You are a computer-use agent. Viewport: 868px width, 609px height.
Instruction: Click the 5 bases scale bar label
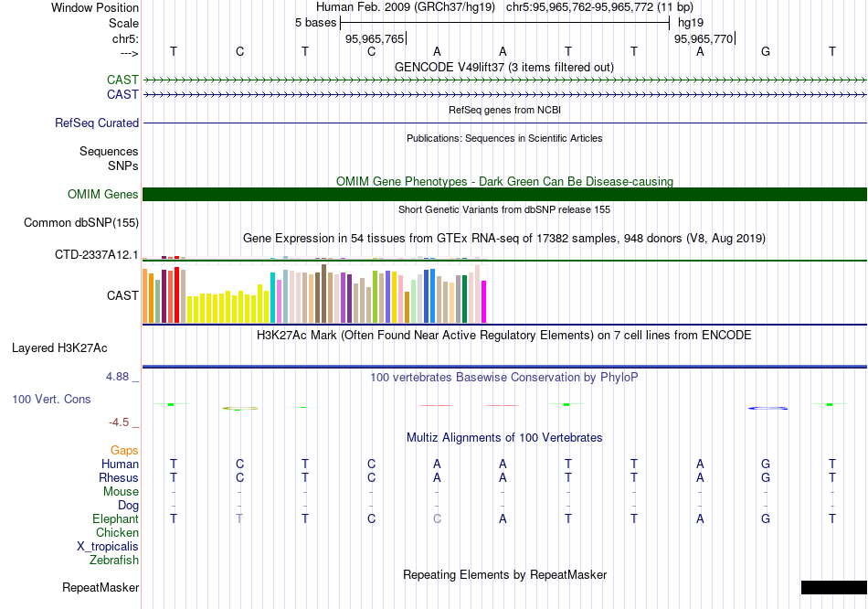315,23
